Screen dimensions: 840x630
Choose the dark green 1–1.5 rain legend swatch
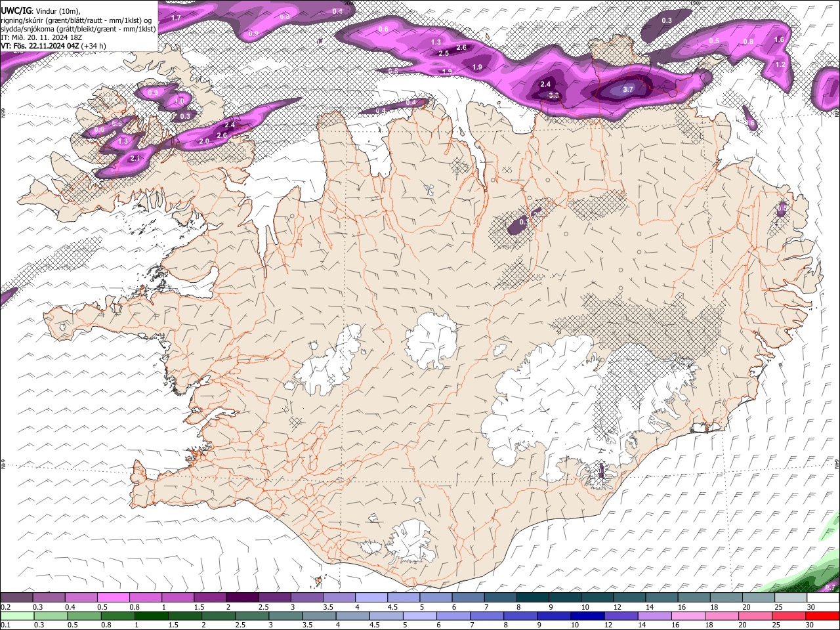pyautogui.click(x=150, y=616)
